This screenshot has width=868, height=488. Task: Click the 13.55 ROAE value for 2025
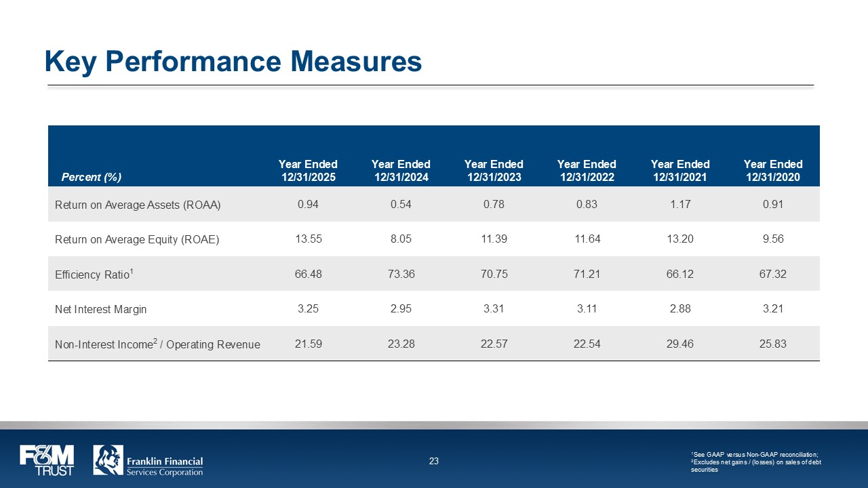tap(308, 239)
